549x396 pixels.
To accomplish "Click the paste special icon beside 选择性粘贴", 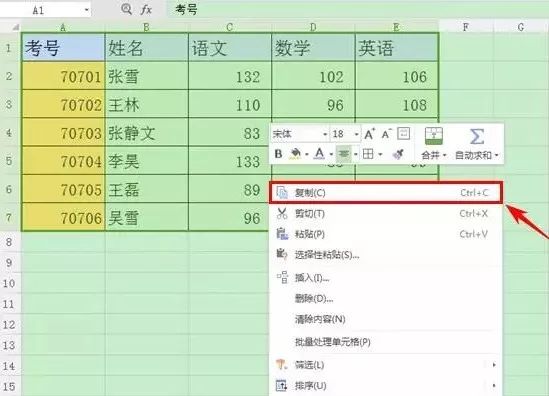I will (x=282, y=254).
